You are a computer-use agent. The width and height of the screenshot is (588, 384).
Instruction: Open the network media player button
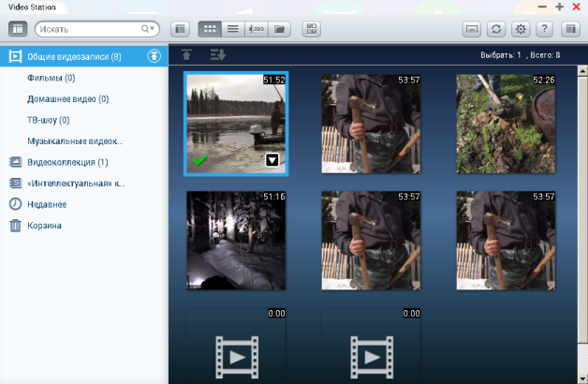472,29
